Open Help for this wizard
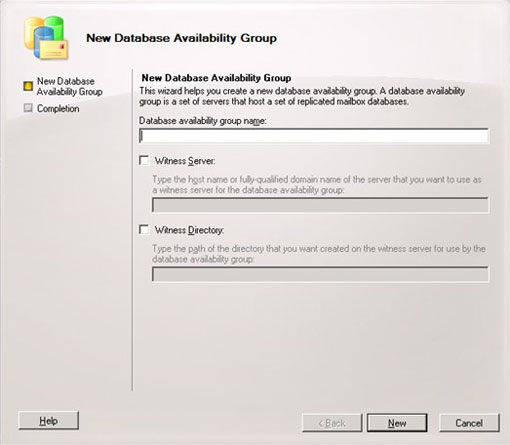The width and height of the screenshot is (510, 445). coord(49,421)
